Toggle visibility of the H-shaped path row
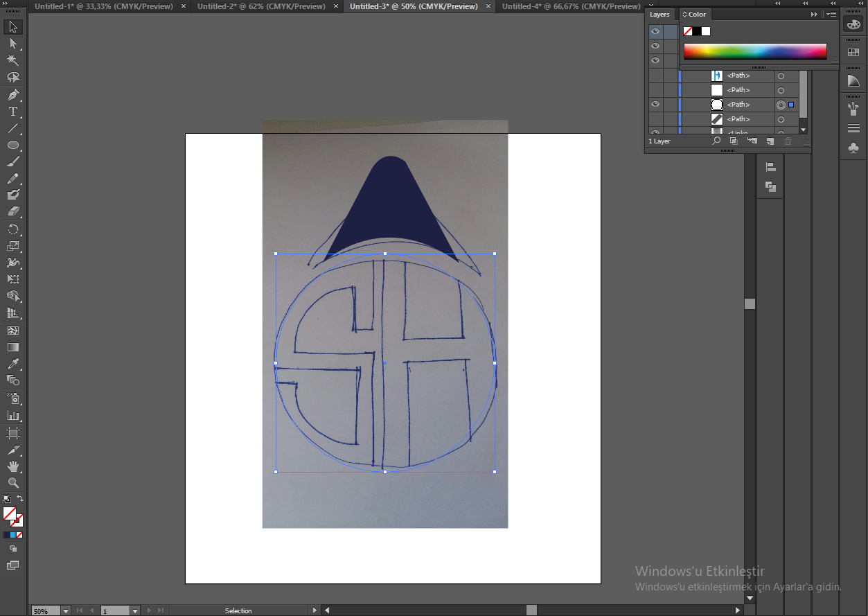Screen dimensions: 868x616 click(655, 76)
